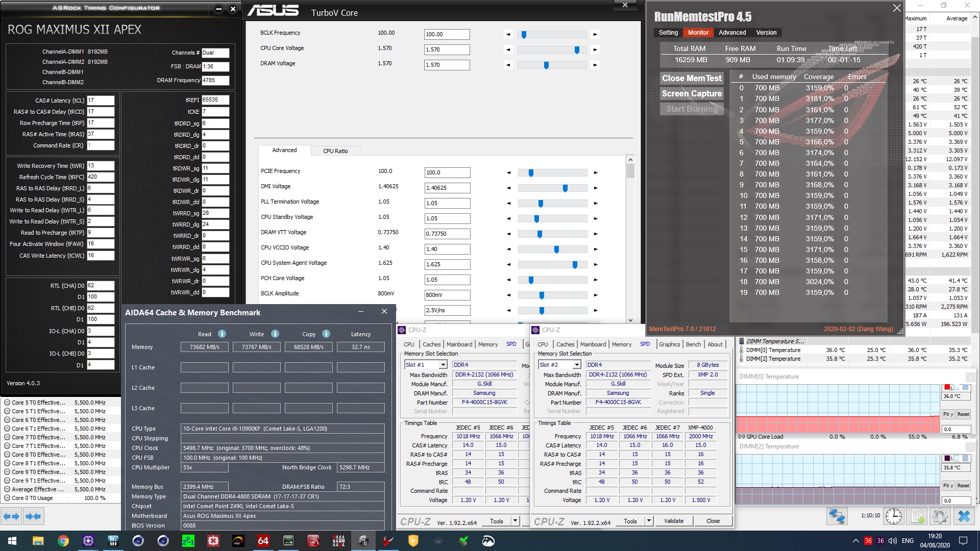The width and height of the screenshot is (980, 551).
Task: Open AIDA64 from the taskbar
Action: pos(263,541)
